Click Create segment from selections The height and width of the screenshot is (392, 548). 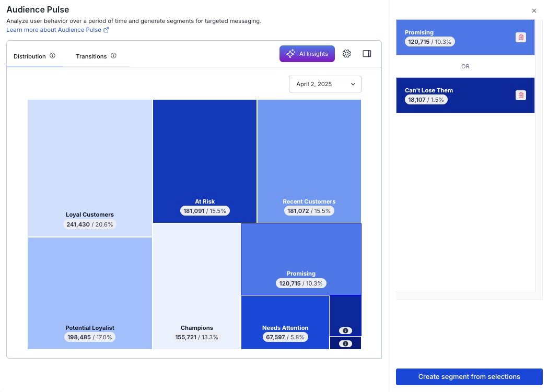(469, 376)
